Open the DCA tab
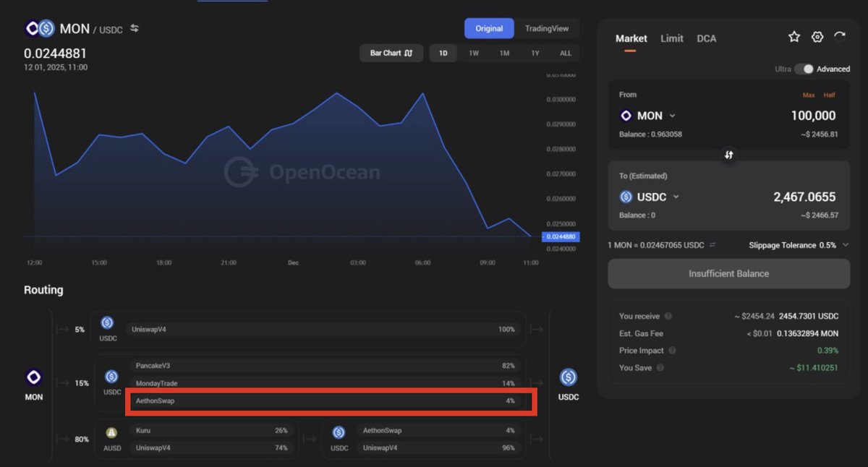The width and height of the screenshot is (868, 467). [707, 38]
